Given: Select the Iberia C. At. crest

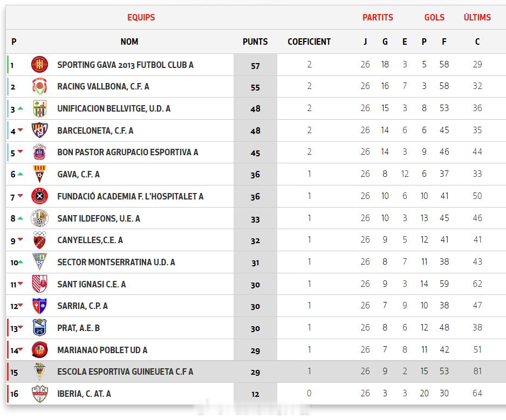Looking at the screenshot, I should pos(40,394).
